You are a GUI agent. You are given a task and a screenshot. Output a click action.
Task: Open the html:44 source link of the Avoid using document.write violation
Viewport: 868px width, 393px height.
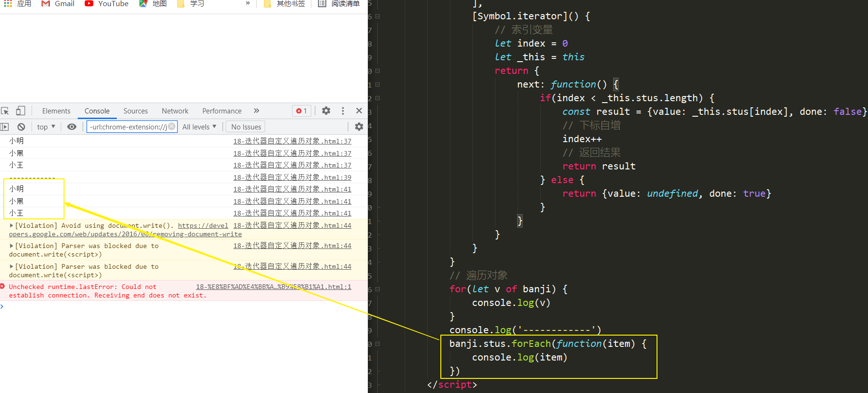pos(292,225)
